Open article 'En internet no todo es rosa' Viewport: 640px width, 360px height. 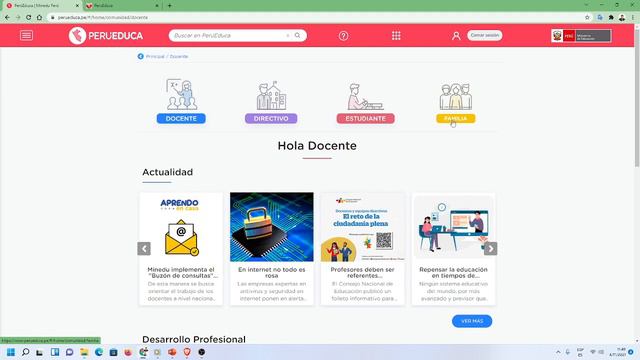[272, 273]
